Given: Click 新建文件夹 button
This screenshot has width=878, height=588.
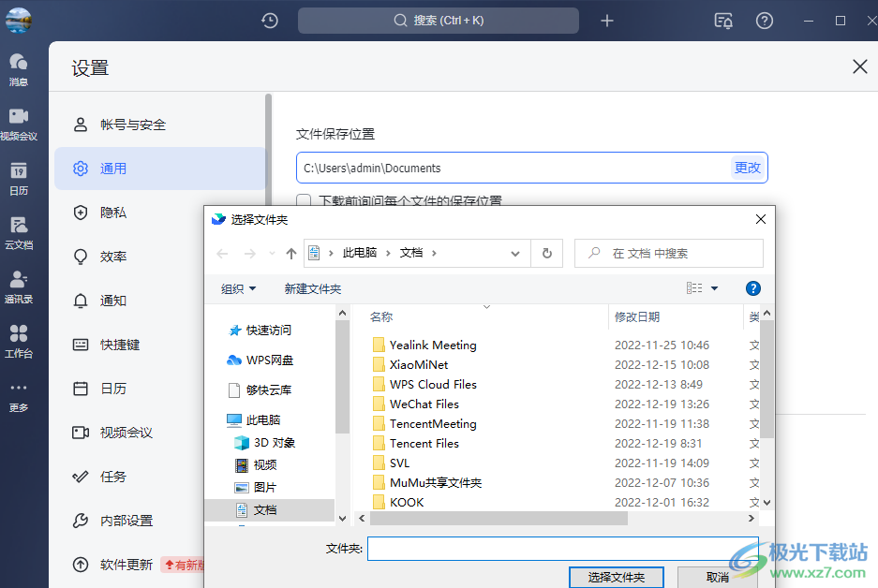Looking at the screenshot, I should tap(312, 288).
